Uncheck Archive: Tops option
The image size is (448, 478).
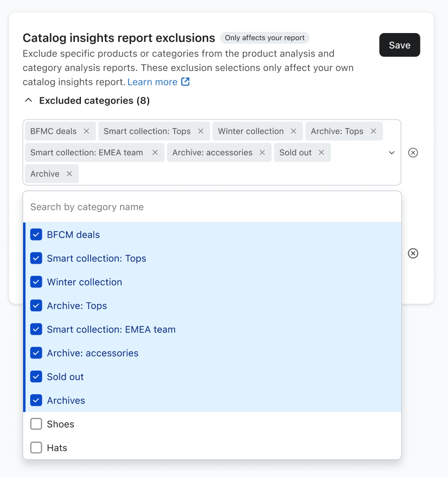tap(36, 306)
